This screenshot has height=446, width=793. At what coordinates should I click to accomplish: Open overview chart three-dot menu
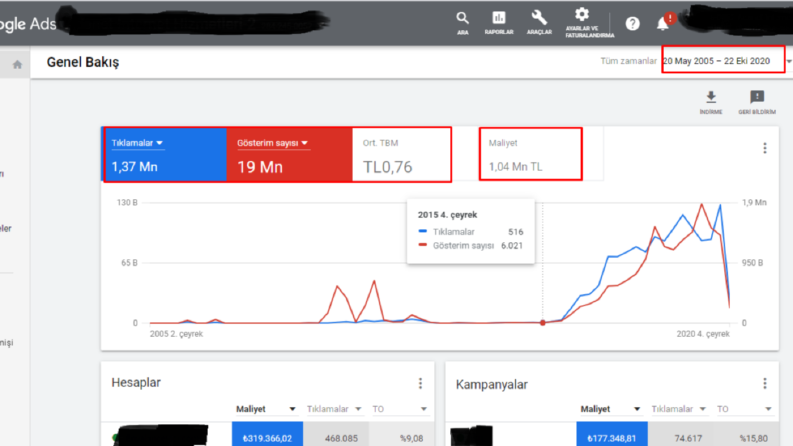[765, 148]
